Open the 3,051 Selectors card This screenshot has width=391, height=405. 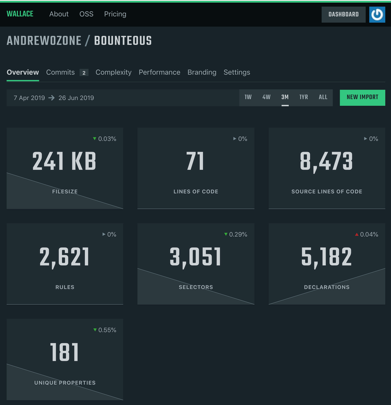click(196, 264)
